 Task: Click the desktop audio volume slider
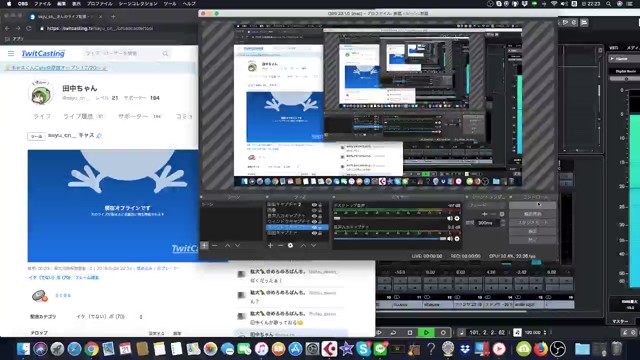pos(390,218)
